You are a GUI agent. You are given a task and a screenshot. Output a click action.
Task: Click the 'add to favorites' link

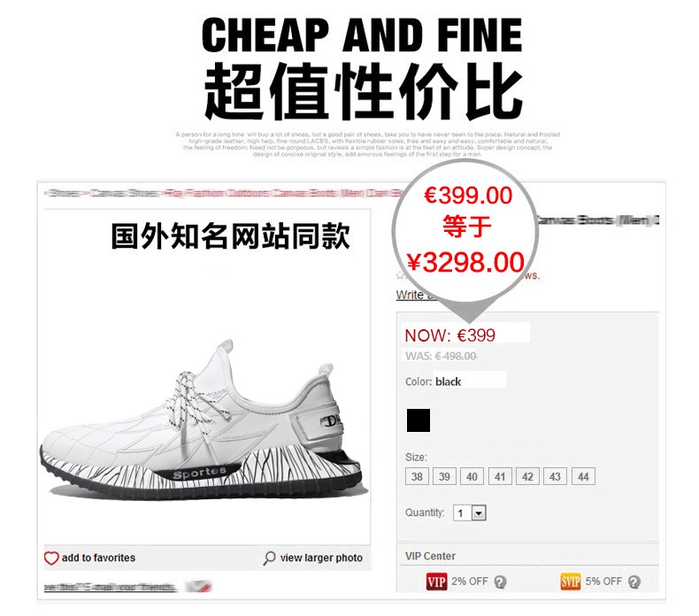[x=98, y=558]
